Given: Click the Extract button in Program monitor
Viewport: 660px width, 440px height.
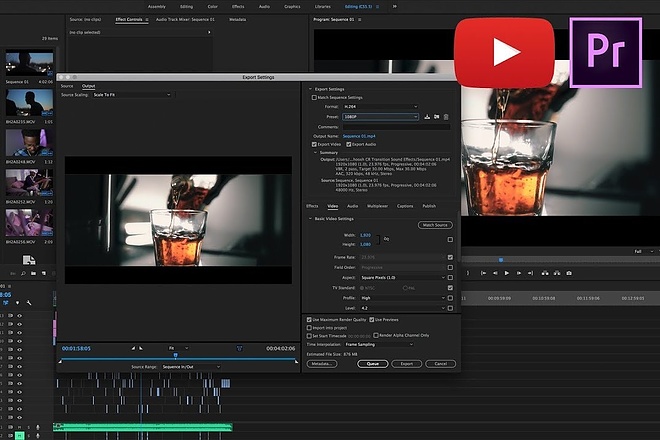Looking at the screenshot, I should (x=557, y=273).
